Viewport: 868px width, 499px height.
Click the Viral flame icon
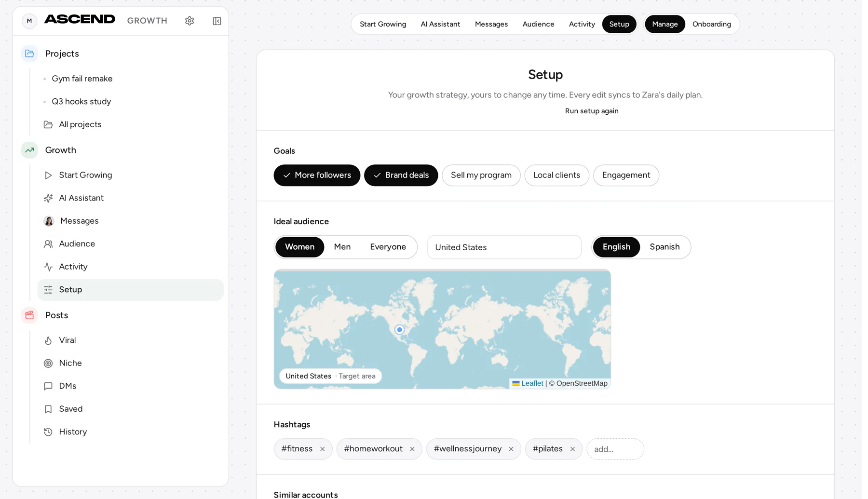(48, 340)
